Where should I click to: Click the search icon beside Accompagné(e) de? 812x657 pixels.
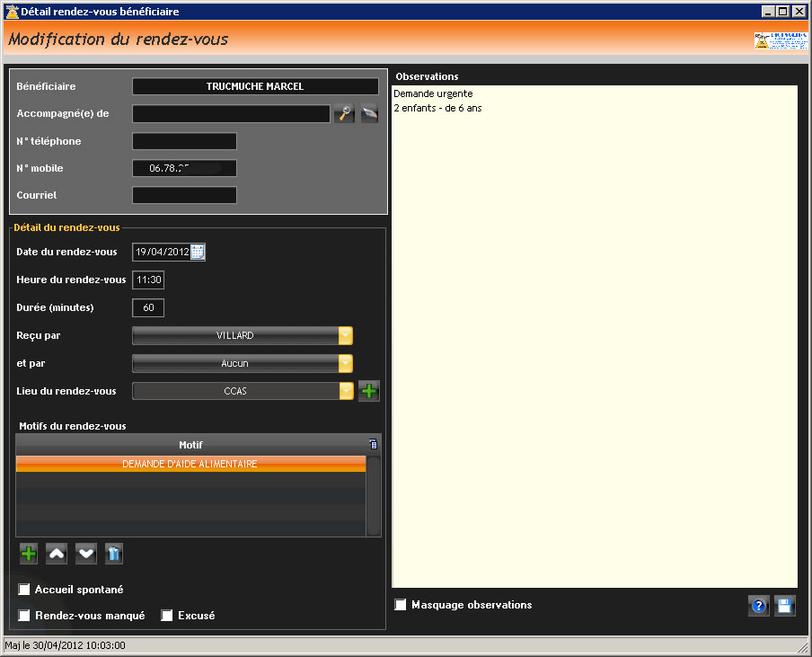(x=345, y=113)
